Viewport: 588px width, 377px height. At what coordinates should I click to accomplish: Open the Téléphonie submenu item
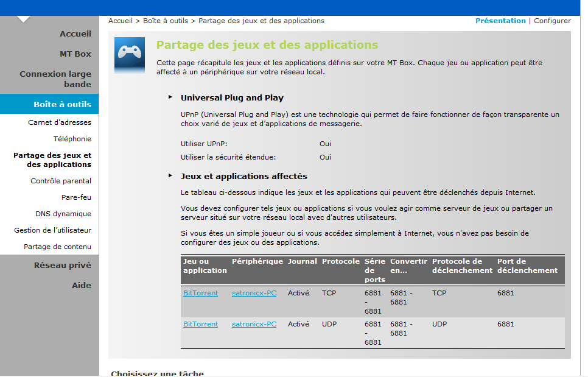pyautogui.click(x=72, y=139)
